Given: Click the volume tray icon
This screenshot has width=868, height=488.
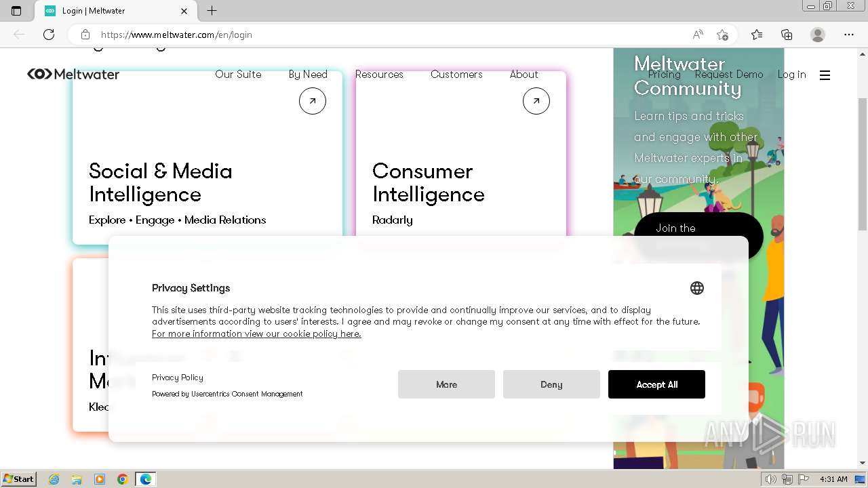Looking at the screenshot, I should coord(771,479).
